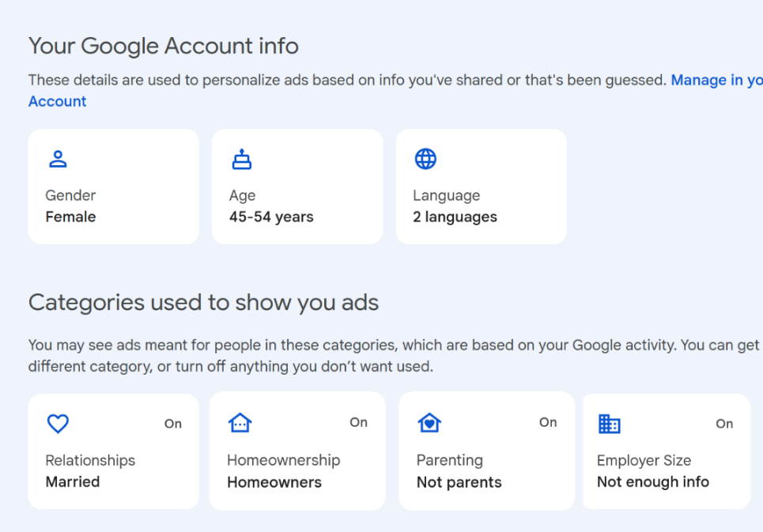This screenshot has width=763, height=532.
Task: Select the Not parents category label
Action: tap(459, 481)
